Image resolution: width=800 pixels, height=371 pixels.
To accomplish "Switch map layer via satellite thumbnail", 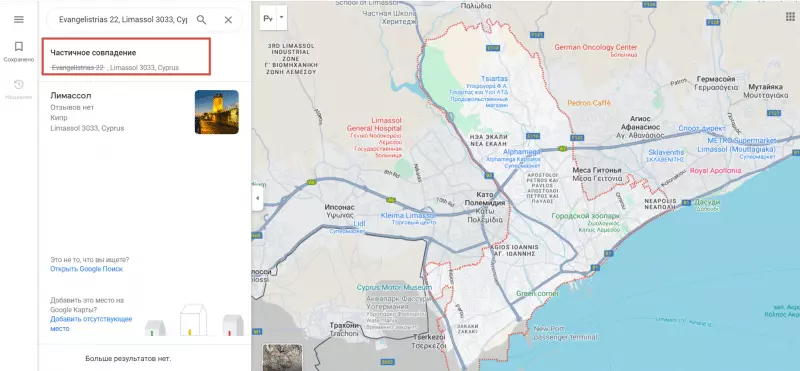I will (x=282, y=357).
